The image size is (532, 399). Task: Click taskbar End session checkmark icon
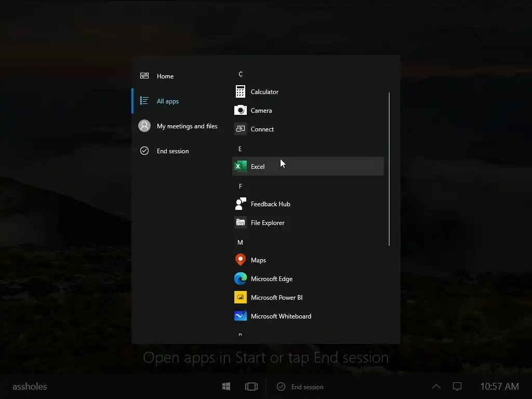click(x=281, y=387)
